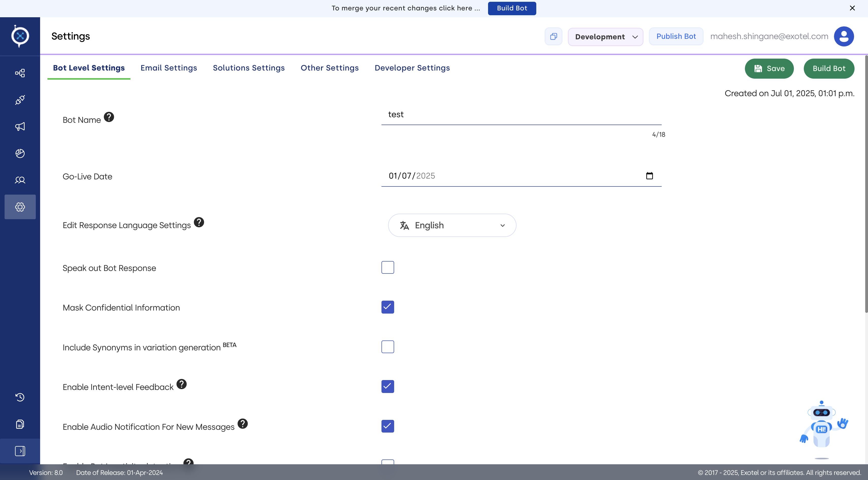Screen dimensions: 868x480
Task: Open the Go-Live Date calendar picker
Action: click(x=649, y=176)
